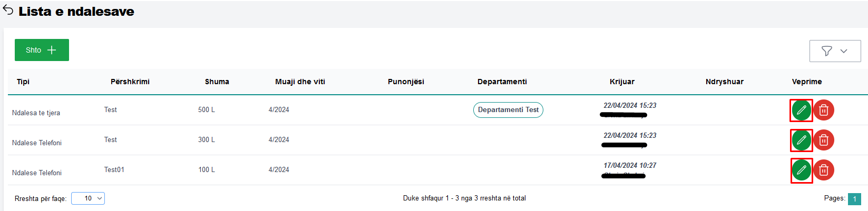Sort by the Shuma column header

[217, 82]
